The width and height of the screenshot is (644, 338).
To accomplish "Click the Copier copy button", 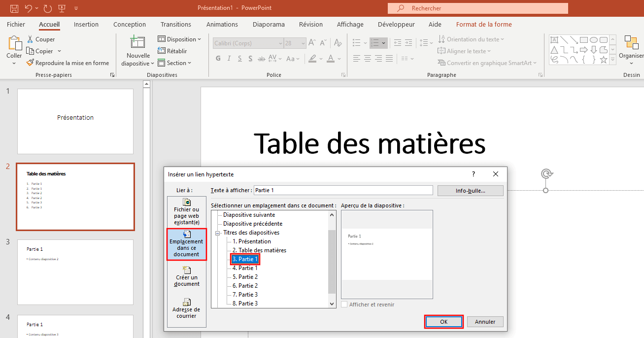I will pos(40,51).
